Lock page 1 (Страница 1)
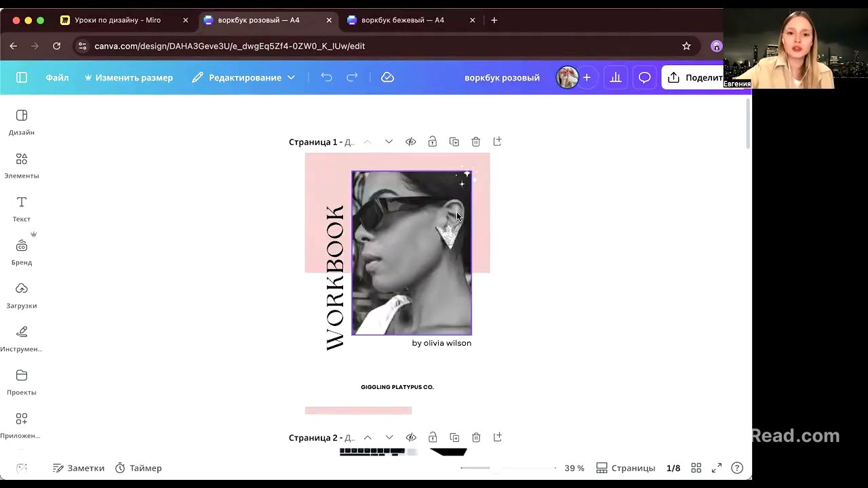 pos(433,142)
